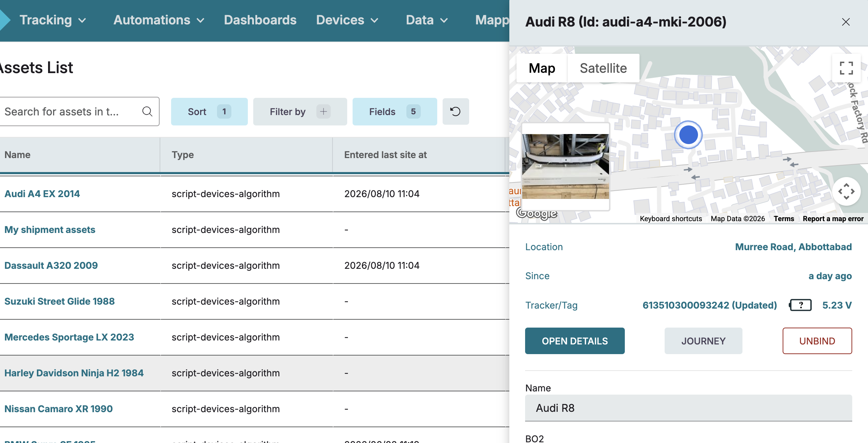Image resolution: width=868 pixels, height=443 pixels.
Task: Click Entered last site at column header
Action: [419, 155]
